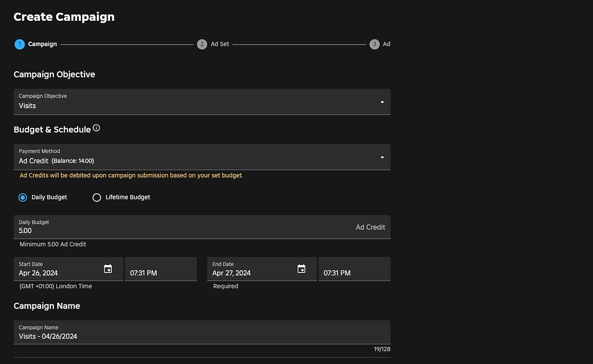Click the Daily Budget amount field 5.00
The image size is (593, 364).
(x=202, y=227)
